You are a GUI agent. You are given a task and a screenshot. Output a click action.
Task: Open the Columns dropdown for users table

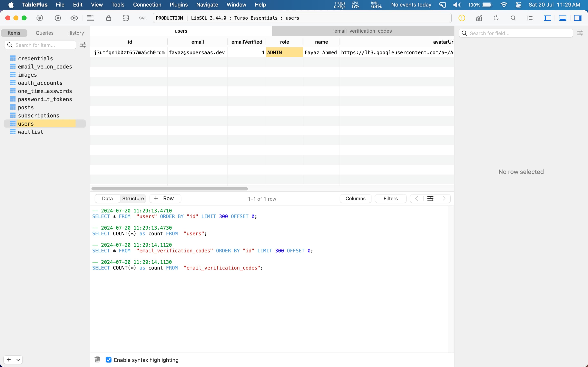click(355, 198)
